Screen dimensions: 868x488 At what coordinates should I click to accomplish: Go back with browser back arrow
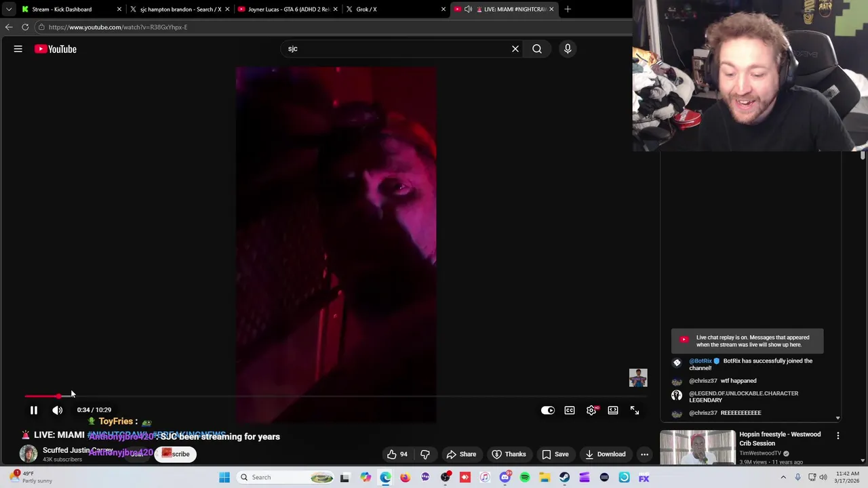(8, 27)
